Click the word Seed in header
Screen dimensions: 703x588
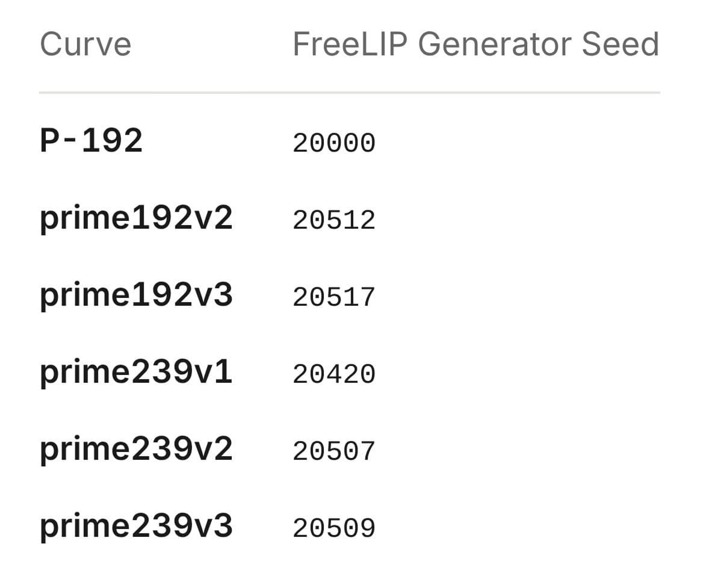pyautogui.click(x=621, y=45)
